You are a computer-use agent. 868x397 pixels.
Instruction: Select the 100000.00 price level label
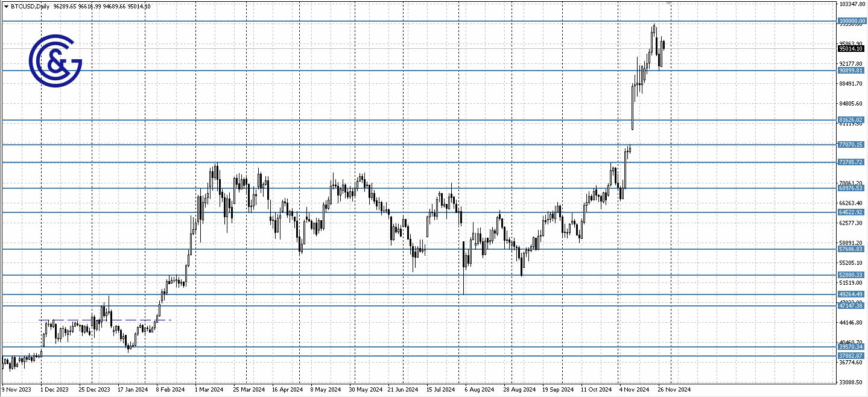[851, 21]
